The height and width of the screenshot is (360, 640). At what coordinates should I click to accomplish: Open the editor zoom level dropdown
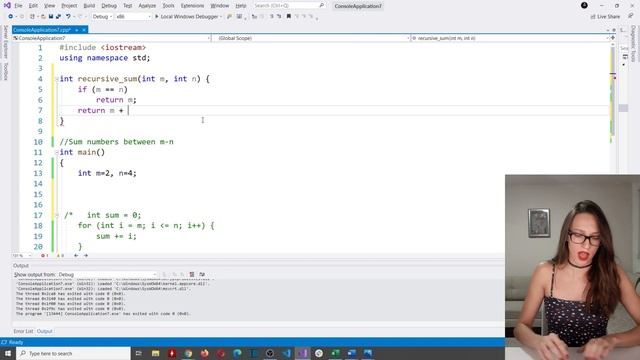(x=22, y=256)
